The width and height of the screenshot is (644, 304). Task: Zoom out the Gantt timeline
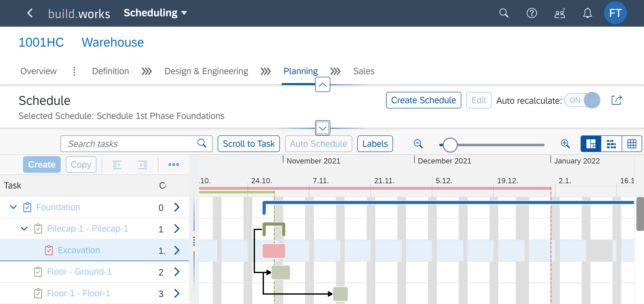click(418, 144)
